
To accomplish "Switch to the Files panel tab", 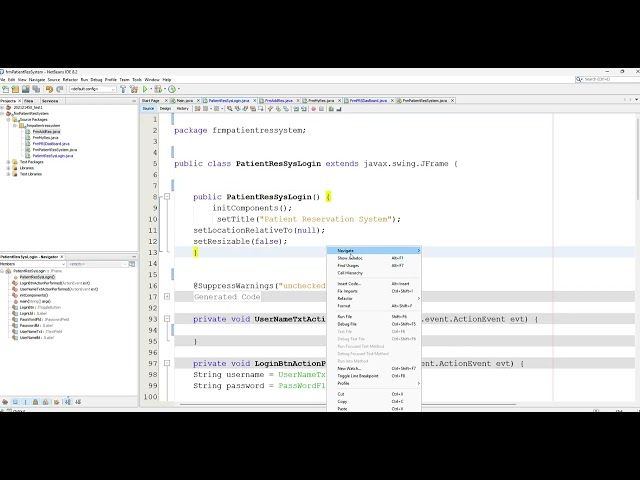I will tap(29, 101).
